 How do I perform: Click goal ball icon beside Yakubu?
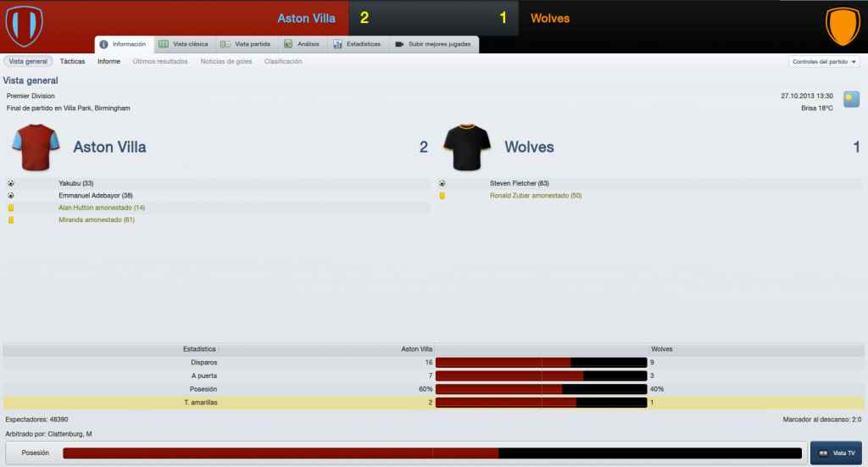pos(10,183)
